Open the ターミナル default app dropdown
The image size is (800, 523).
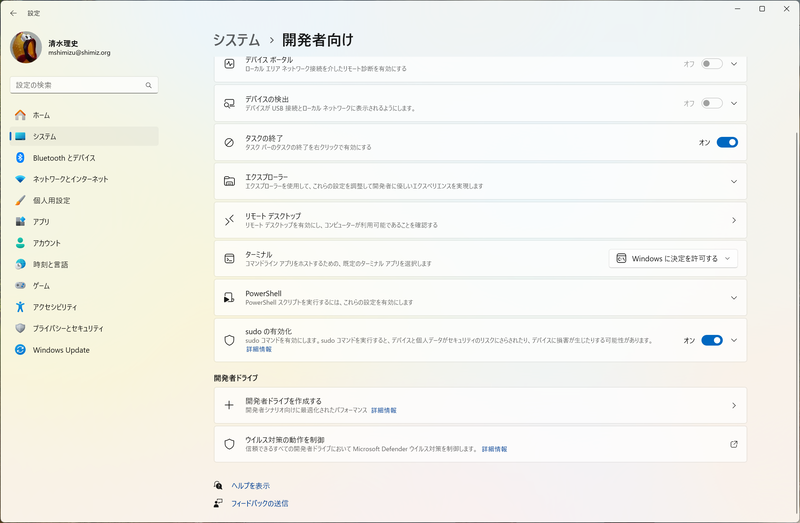[673, 259]
